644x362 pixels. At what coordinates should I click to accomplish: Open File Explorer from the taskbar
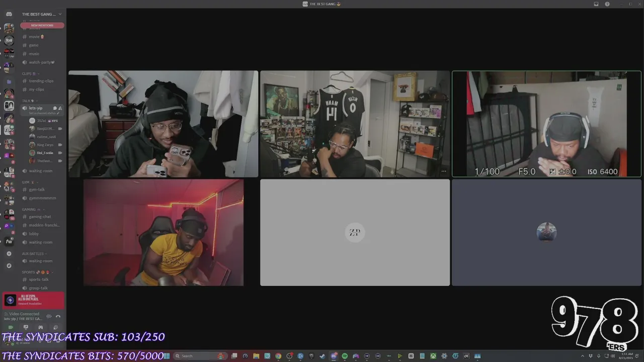(x=256, y=356)
